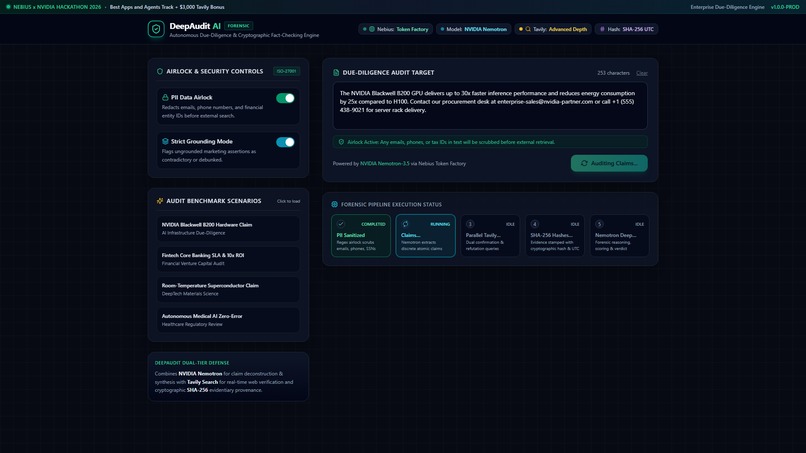Screen dimensions: 806x453
Task: Load the Fintech Core Banking SLA scenario
Action: point(228,259)
